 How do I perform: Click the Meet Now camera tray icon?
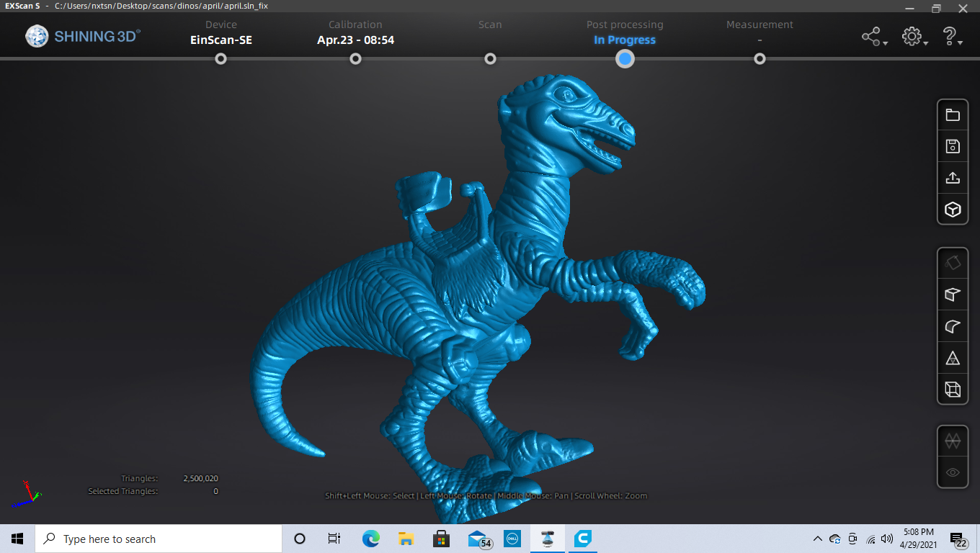(852, 539)
